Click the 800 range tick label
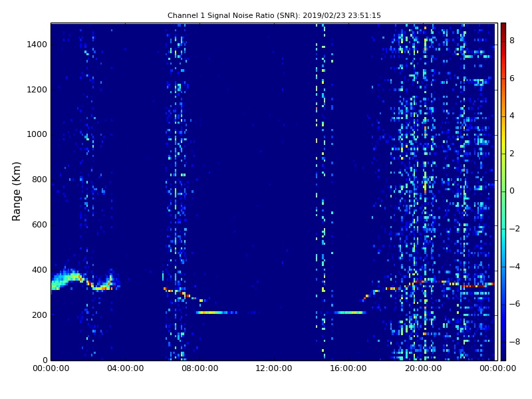Viewport: 532px width, 399px height. click(39, 180)
